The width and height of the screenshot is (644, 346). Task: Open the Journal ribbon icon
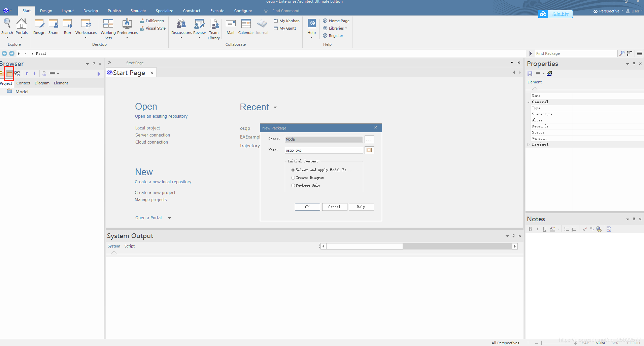click(x=262, y=27)
